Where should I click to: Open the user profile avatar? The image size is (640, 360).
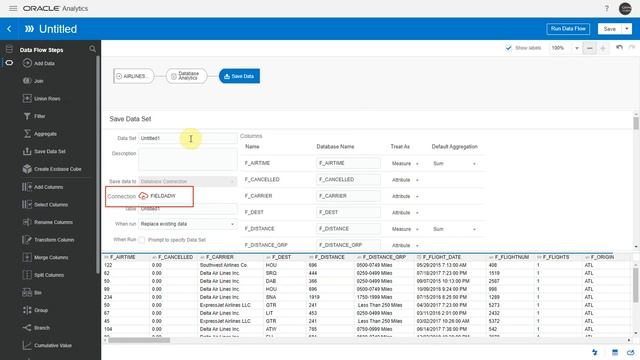[x=625, y=8]
